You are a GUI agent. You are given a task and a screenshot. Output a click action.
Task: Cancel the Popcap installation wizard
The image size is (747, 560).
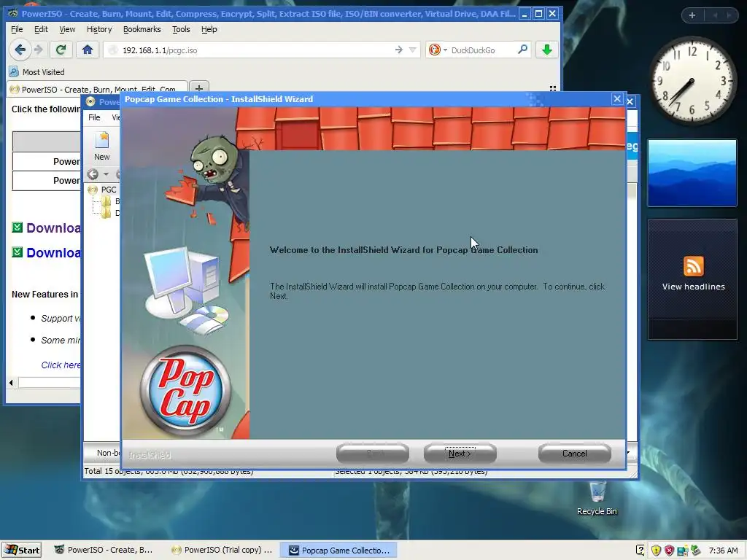[575, 454]
